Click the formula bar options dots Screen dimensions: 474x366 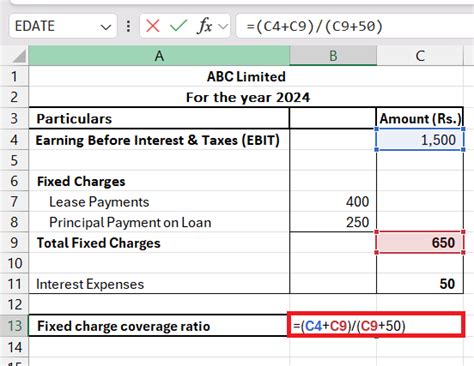click(x=128, y=26)
